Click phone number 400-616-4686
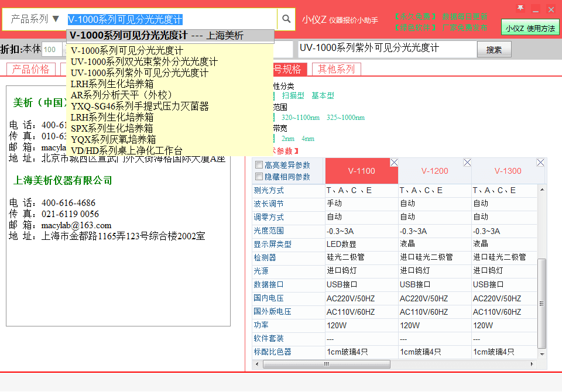562x392 pixels. coord(68,203)
